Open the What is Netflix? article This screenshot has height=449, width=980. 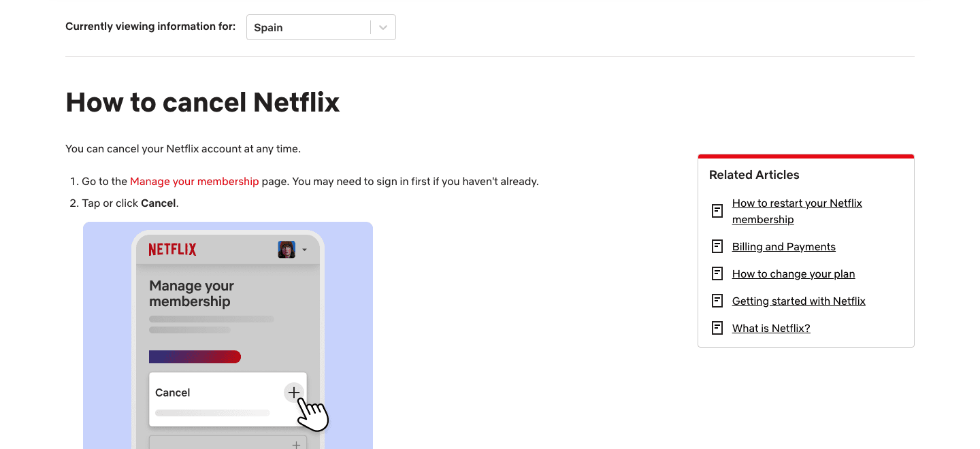[x=771, y=329]
